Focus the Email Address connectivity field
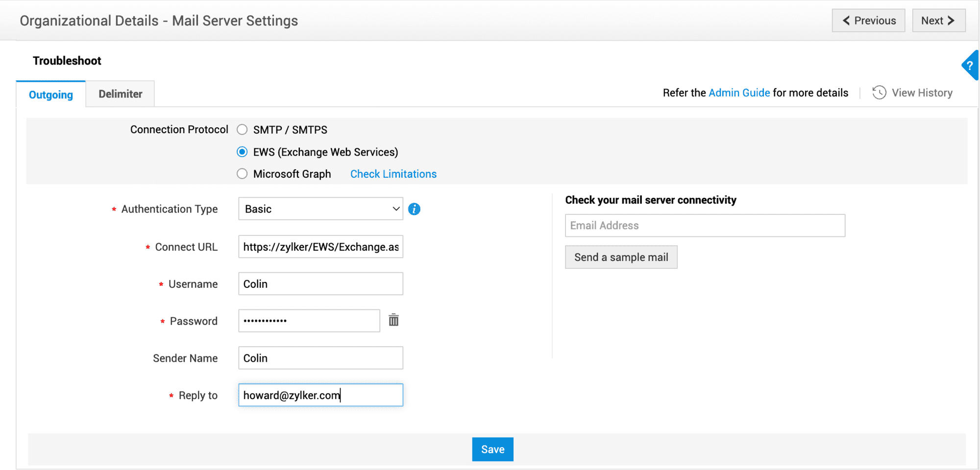This screenshot has width=980, height=470. coord(705,226)
